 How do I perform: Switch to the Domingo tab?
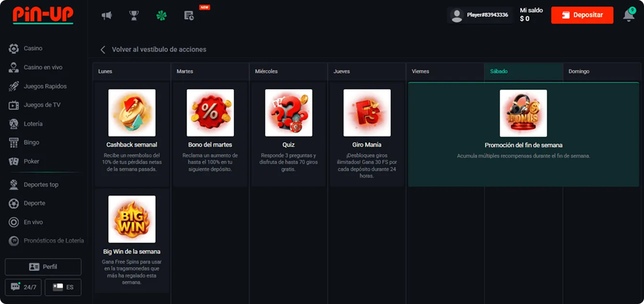tap(601, 71)
